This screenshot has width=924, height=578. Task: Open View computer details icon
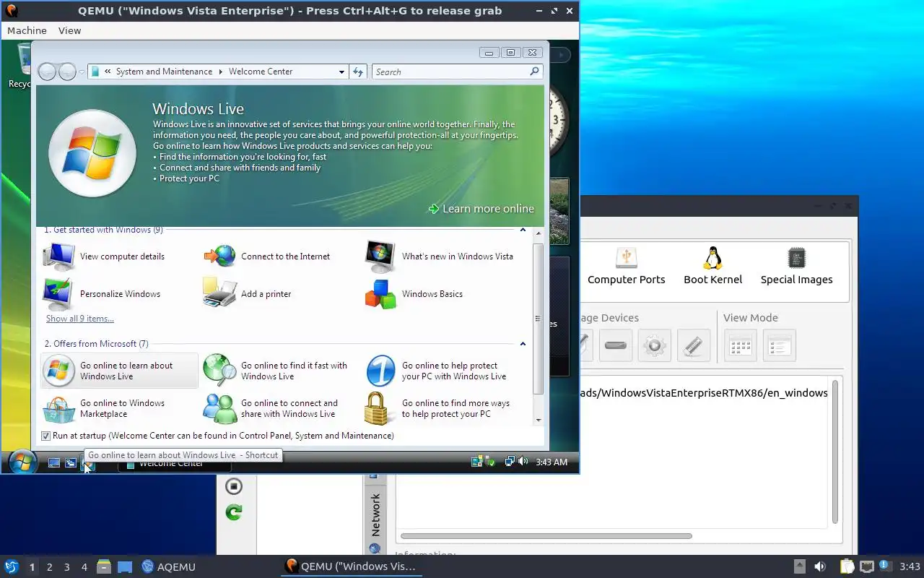[x=59, y=256]
